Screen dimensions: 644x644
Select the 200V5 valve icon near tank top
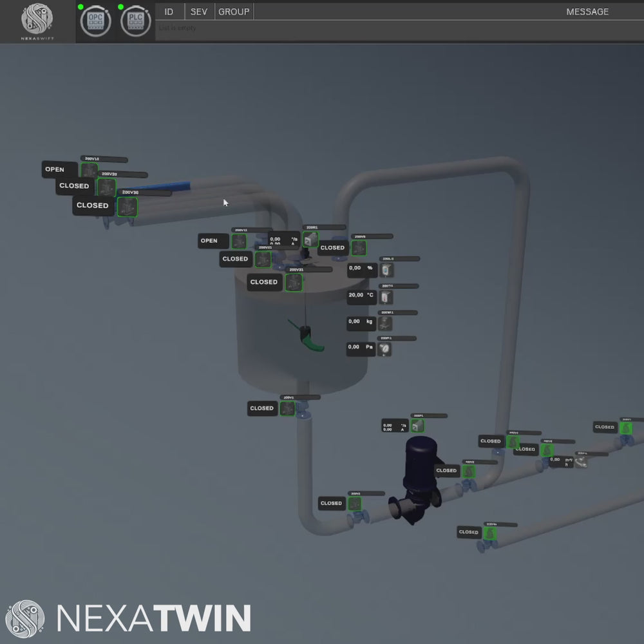(x=359, y=248)
